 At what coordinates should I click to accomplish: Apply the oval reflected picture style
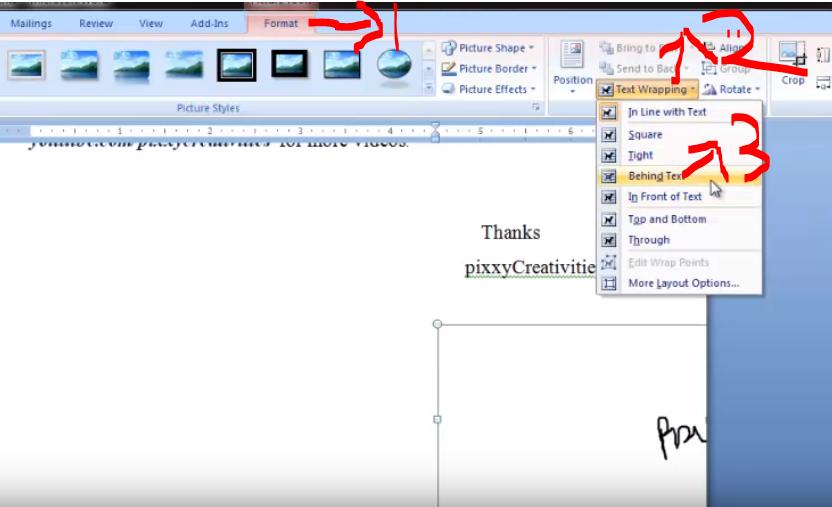pyautogui.click(x=394, y=66)
